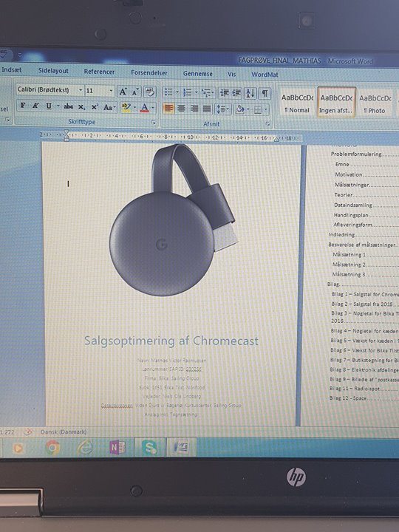Open Skrifttype dialog launcher
This screenshot has width=399, height=532.
pos(154,122)
